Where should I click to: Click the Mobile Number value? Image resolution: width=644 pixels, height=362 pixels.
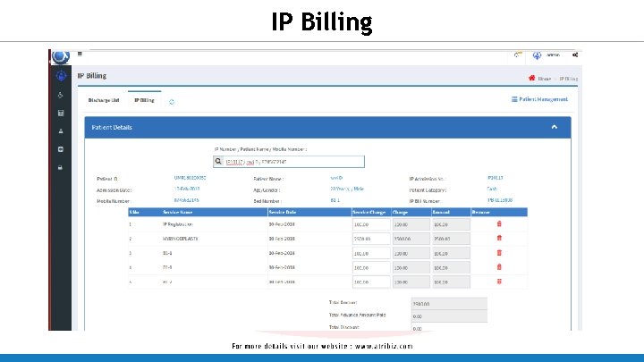click(186, 200)
